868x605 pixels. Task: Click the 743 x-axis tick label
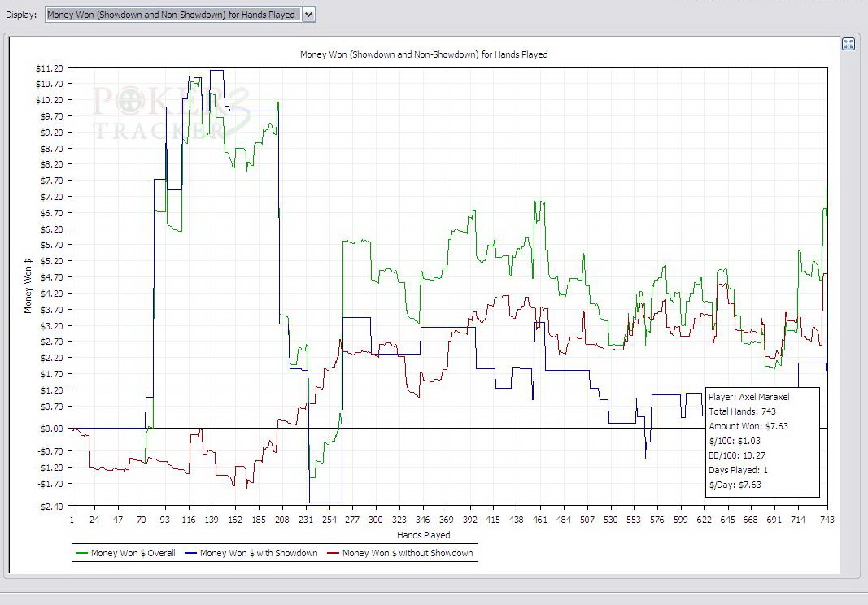tap(827, 520)
